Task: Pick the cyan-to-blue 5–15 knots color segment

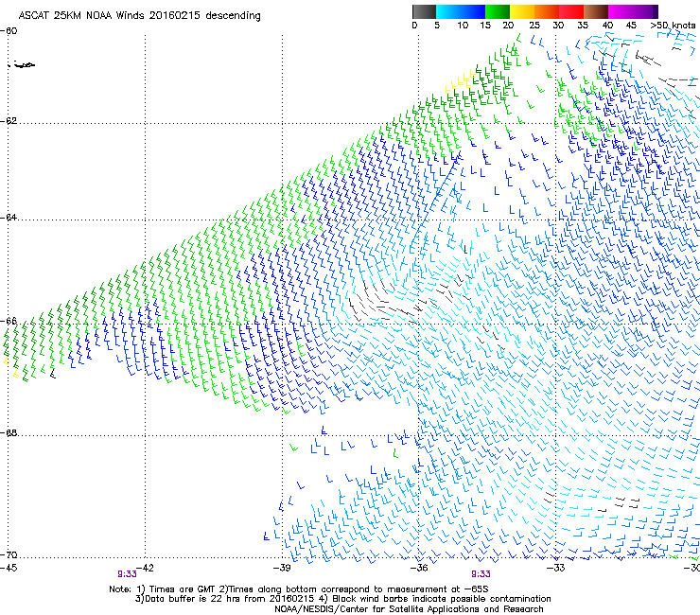Action: (x=461, y=11)
